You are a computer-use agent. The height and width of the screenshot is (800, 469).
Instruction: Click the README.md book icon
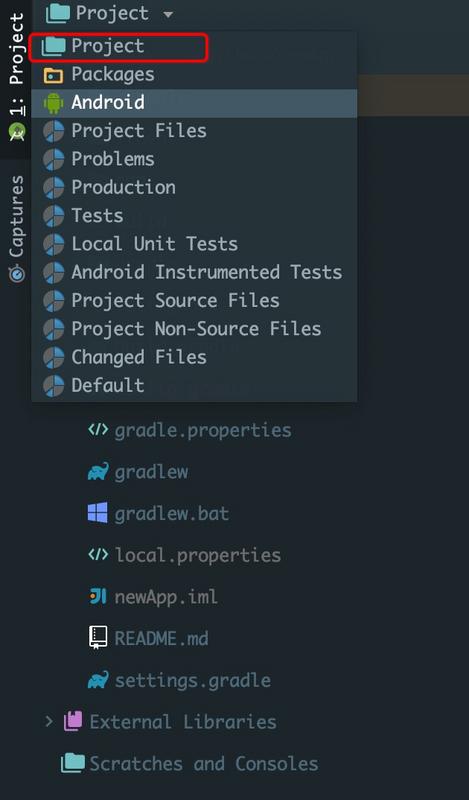coord(97,638)
